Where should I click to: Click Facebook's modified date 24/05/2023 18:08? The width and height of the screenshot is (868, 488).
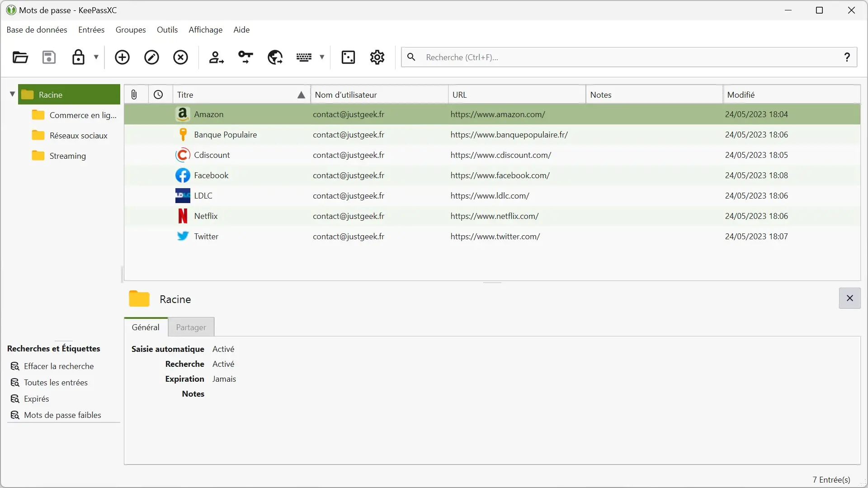pyautogui.click(x=756, y=175)
